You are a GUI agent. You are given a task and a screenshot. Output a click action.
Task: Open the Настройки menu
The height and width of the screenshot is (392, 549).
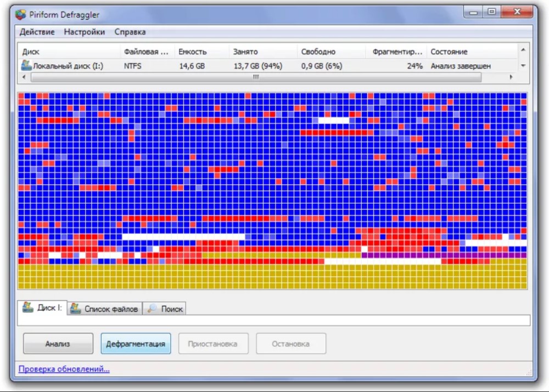pos(84,32)
